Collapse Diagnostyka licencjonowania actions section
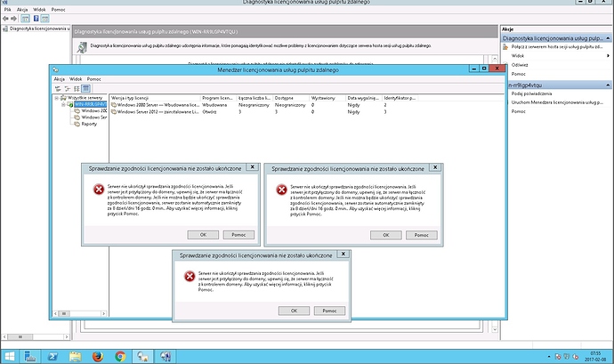614x364 pixels. point(608,38)
